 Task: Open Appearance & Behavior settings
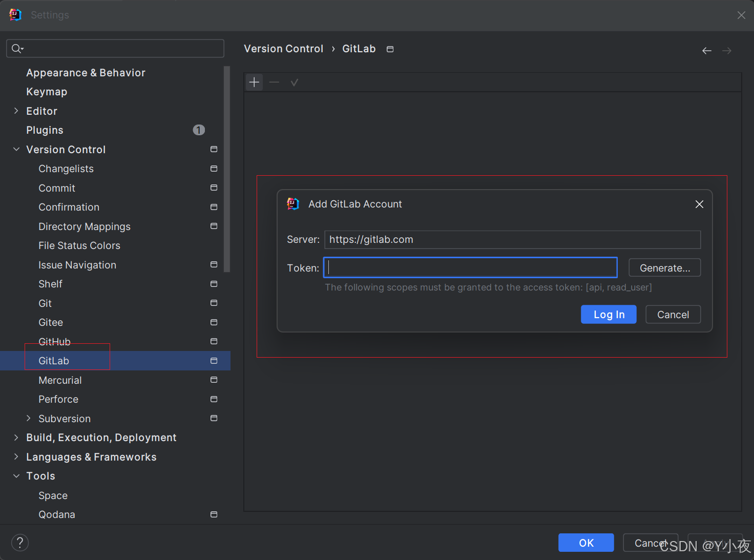point(86,73)
